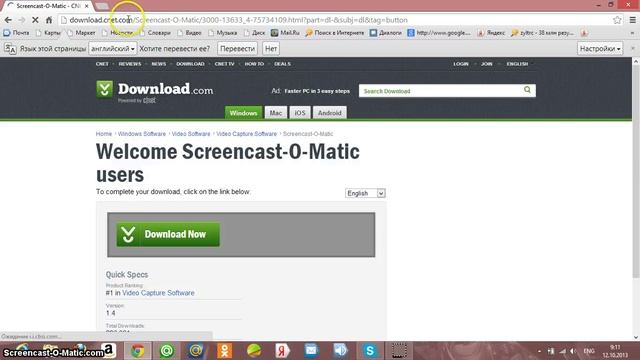The image size is (640, 360).
Task: Open the mail envelope taskbar icon
Action: 311,351
